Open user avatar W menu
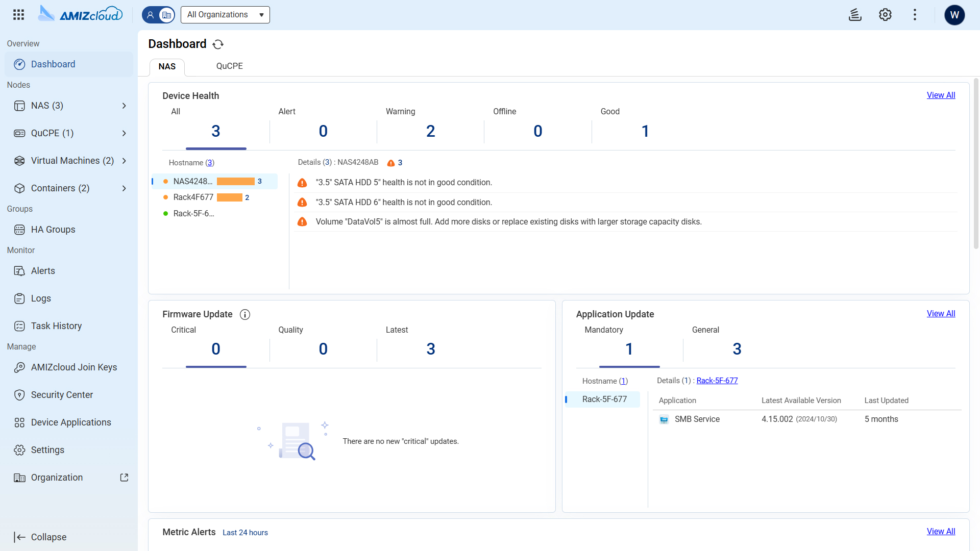The width and height of the screenshot is (980, 551). tap(954, 15)
